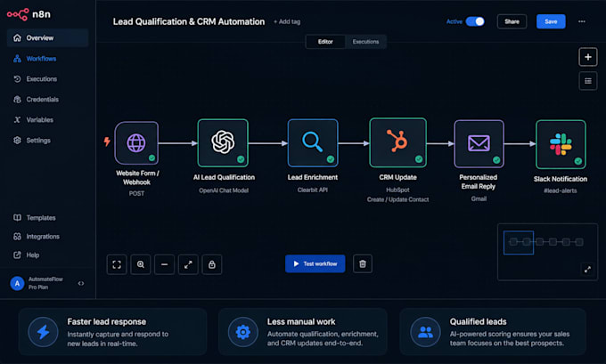Click the 'Gmail' label under email node
The width and height of the screenshot is (606, 364).
[479, 198]
